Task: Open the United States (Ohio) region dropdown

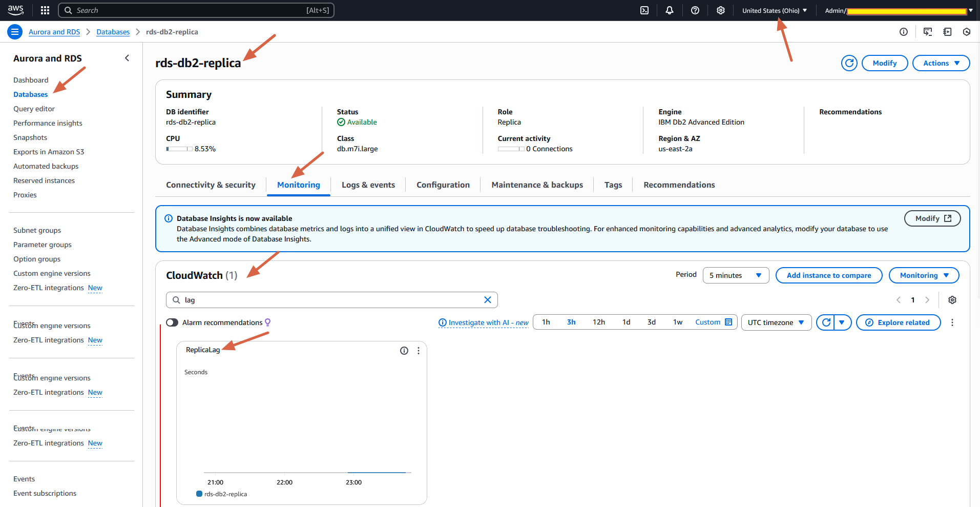Action: (775, 10)
